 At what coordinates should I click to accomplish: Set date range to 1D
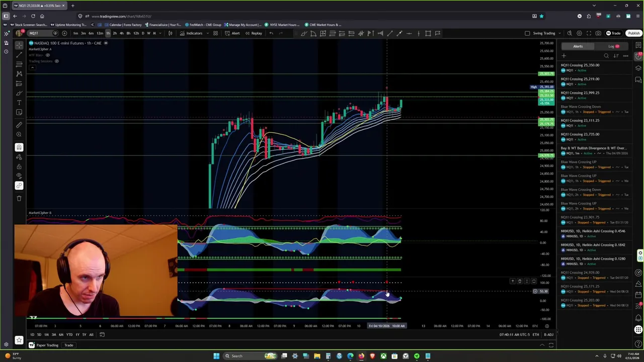click(32, 335)
